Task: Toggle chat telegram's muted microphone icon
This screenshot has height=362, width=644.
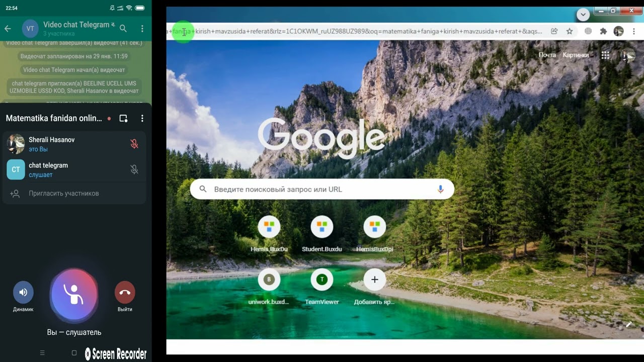Action: 134,169
